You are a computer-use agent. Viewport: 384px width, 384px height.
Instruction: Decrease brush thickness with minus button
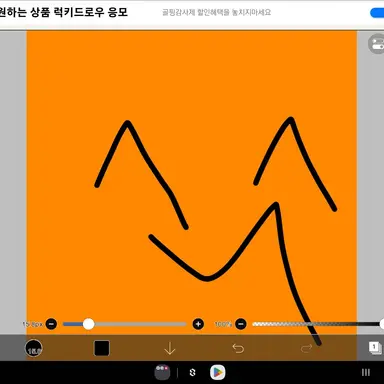(x=51, y=324)
